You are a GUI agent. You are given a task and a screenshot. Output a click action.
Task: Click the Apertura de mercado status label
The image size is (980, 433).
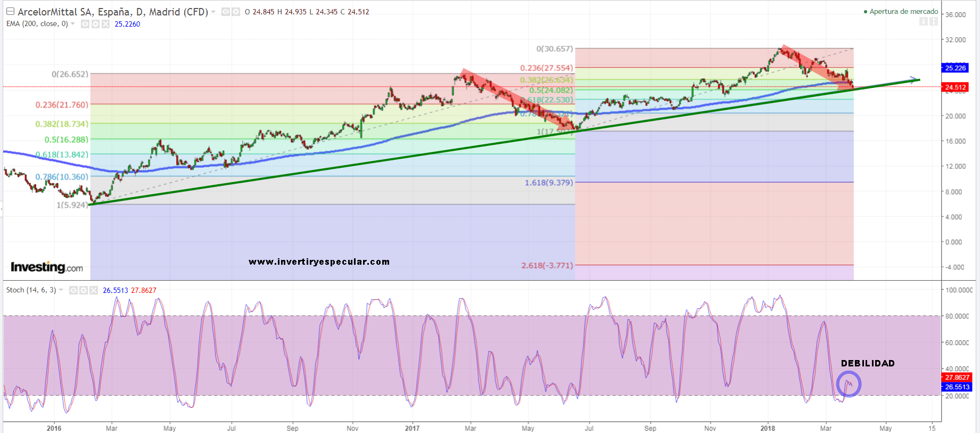tap(903, 11)
